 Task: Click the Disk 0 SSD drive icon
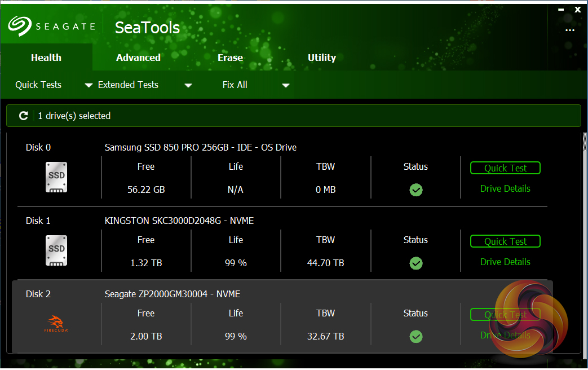tap(56, 178)
